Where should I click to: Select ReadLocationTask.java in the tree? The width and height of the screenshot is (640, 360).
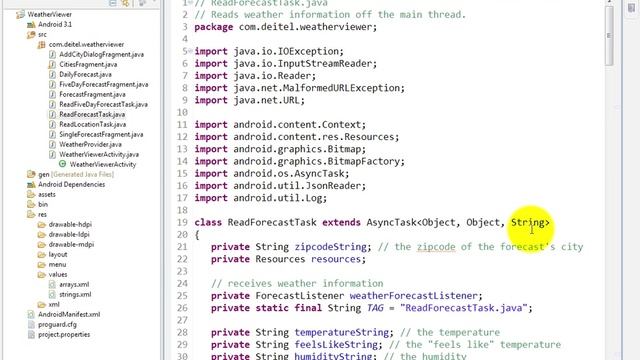93,124
